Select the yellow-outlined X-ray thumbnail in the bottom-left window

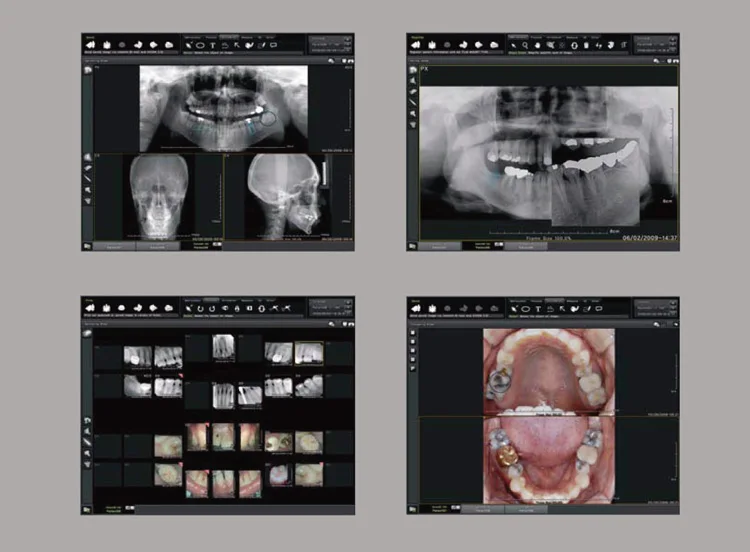pyautogui.click(x=309, y=353)
